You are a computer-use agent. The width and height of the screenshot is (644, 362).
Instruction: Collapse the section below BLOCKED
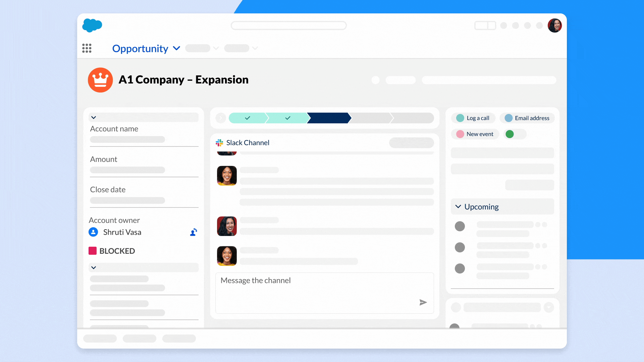(94, 267)
